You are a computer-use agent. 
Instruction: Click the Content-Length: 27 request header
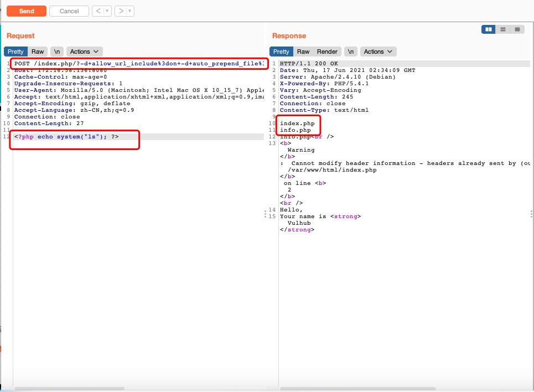click(49, 123)
